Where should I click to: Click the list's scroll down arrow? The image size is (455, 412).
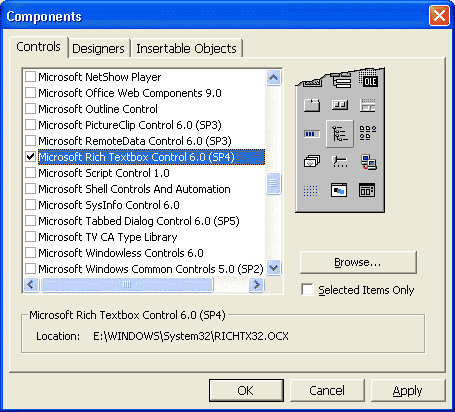tap(274, 268)
